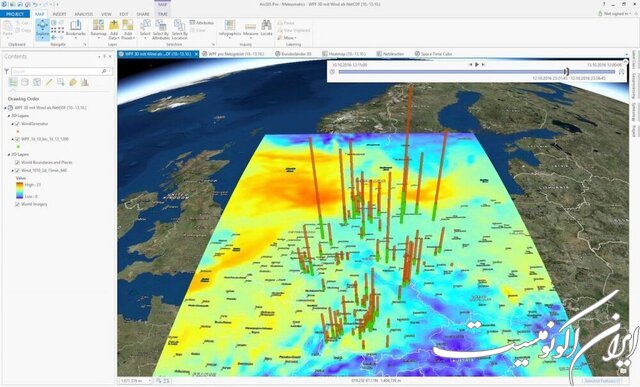
Task: Open the Infographics tool
Action: coord(230,28)
